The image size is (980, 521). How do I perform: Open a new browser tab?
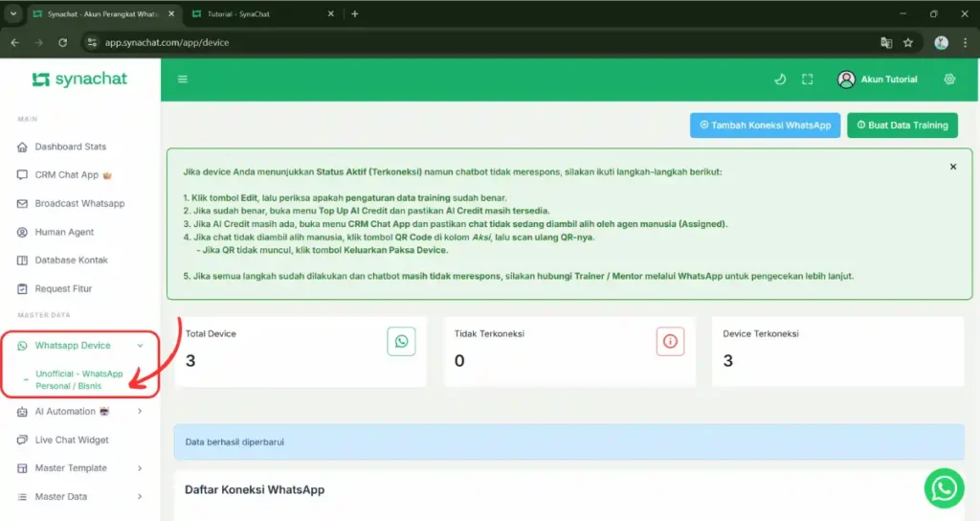[x=354, y=13]
